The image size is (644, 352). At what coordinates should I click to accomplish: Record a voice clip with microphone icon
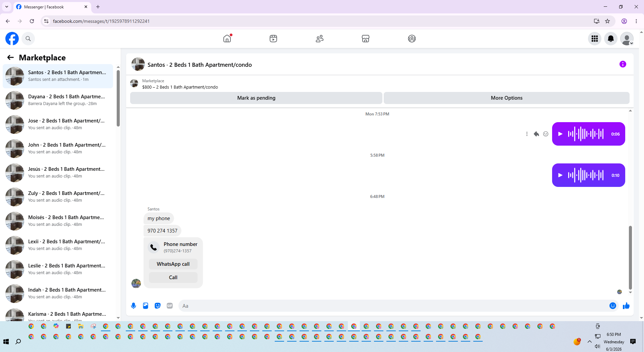point(133,306)
